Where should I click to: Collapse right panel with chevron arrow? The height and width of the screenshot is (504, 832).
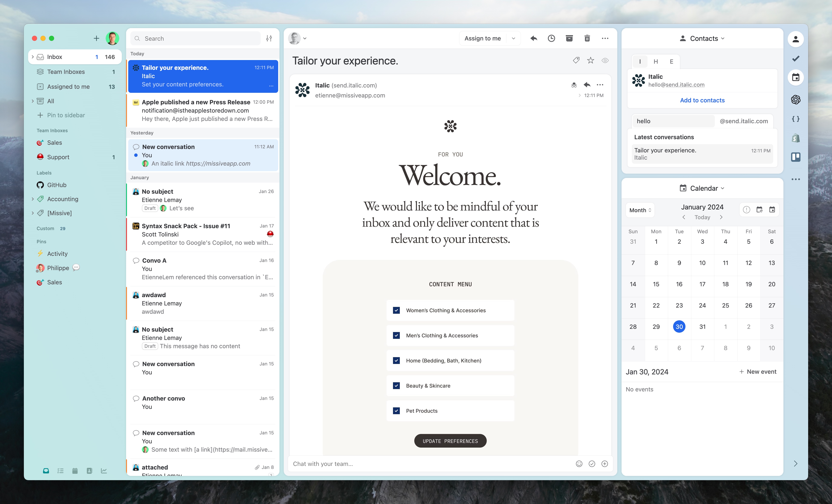click(796, 464)
